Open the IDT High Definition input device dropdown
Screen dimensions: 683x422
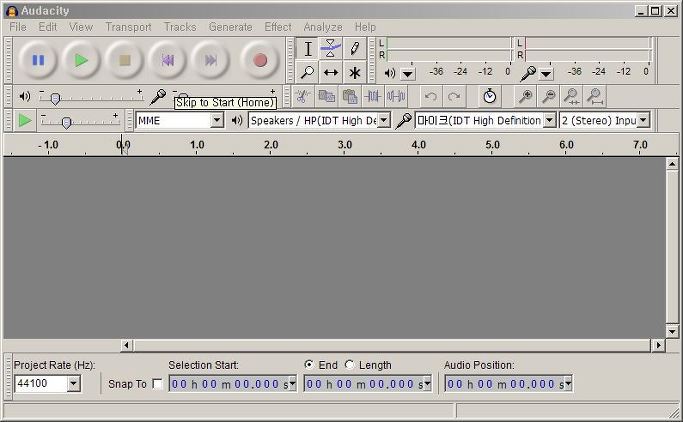click(x=550, y=120)
